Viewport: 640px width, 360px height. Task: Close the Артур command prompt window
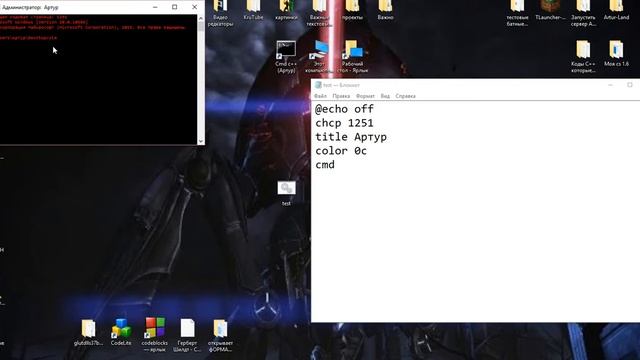click(194, 7)
